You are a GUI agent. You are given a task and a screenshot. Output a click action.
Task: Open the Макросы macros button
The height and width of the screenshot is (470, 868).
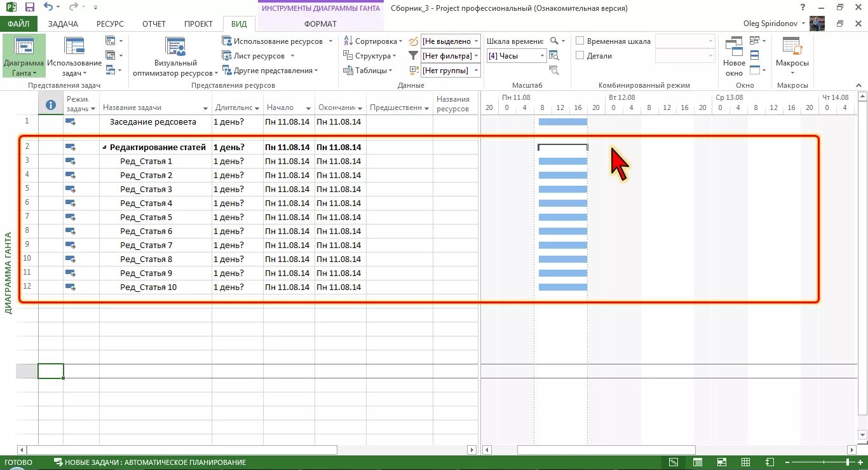[x=792, y=57]
